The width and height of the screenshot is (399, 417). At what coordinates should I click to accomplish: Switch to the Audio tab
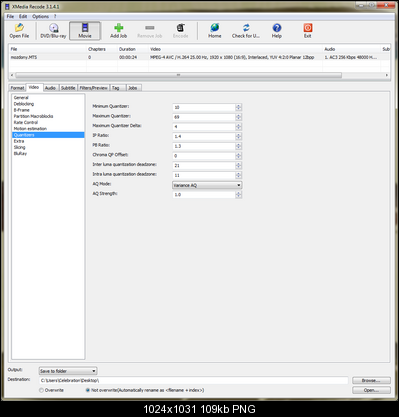[x=50, y=88]
